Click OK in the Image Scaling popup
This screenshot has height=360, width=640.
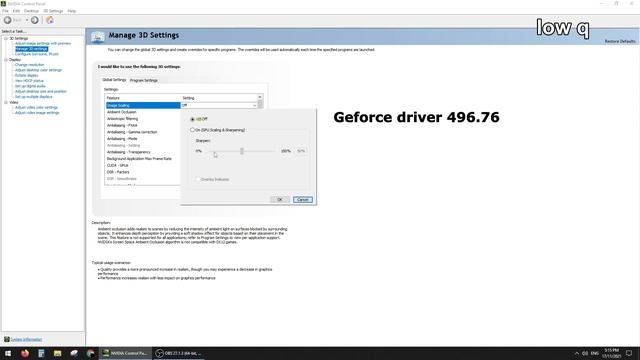[280, 200]
